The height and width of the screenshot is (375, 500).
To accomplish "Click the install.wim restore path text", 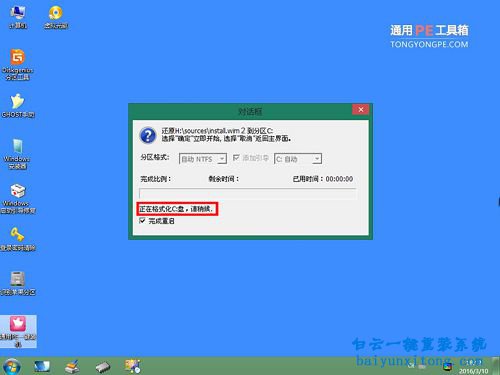I will (217, 131).
